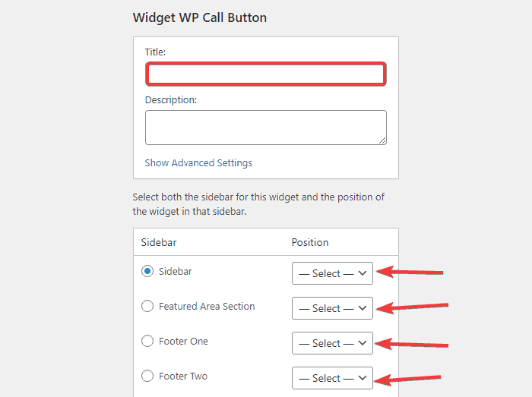
Task: Expand the Footer Two position dropdown
Action: pos(332,378)
